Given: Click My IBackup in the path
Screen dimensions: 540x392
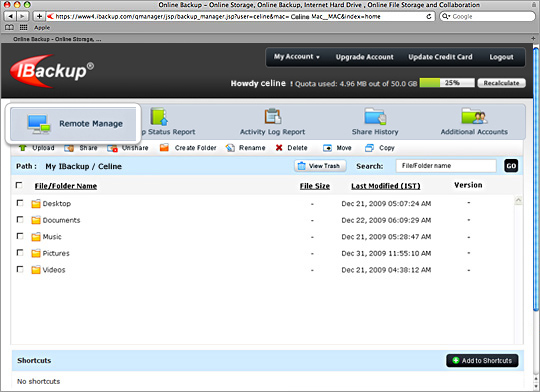Looking at the screenshot, I should (67, 166).
